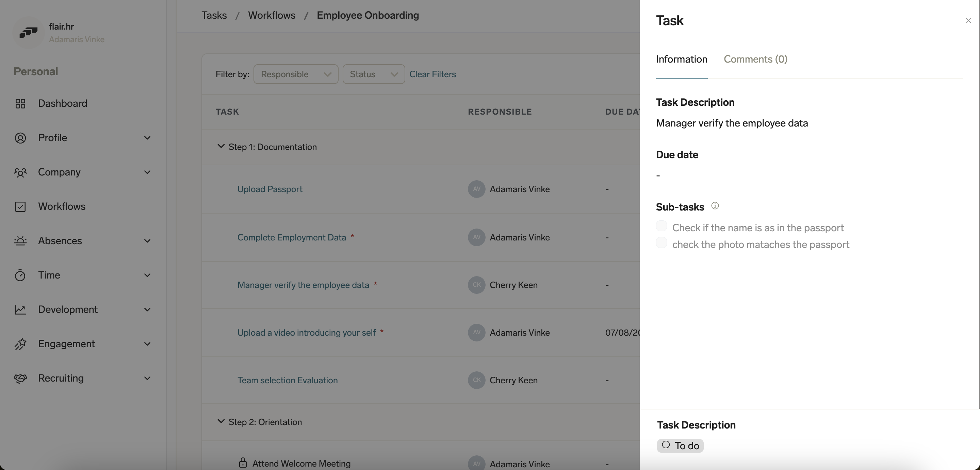Open the 'Upload Passport' task
Screen dimensions: 980x470
tap(269, 189)
